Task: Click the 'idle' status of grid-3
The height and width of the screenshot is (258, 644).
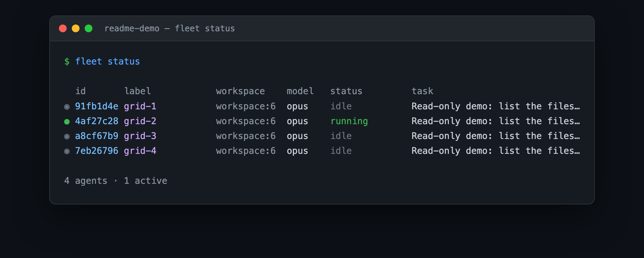Action: (341, 136)
